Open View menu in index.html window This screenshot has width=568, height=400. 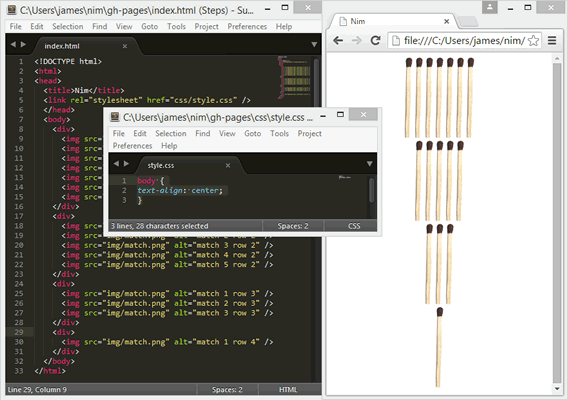click(124, 26)
